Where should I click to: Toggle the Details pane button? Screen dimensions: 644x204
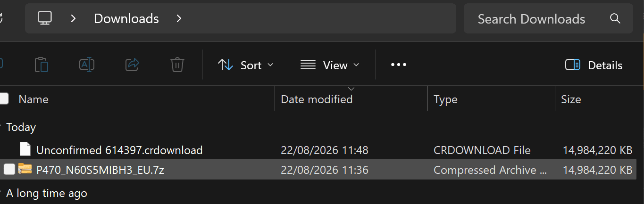[594, 65]
